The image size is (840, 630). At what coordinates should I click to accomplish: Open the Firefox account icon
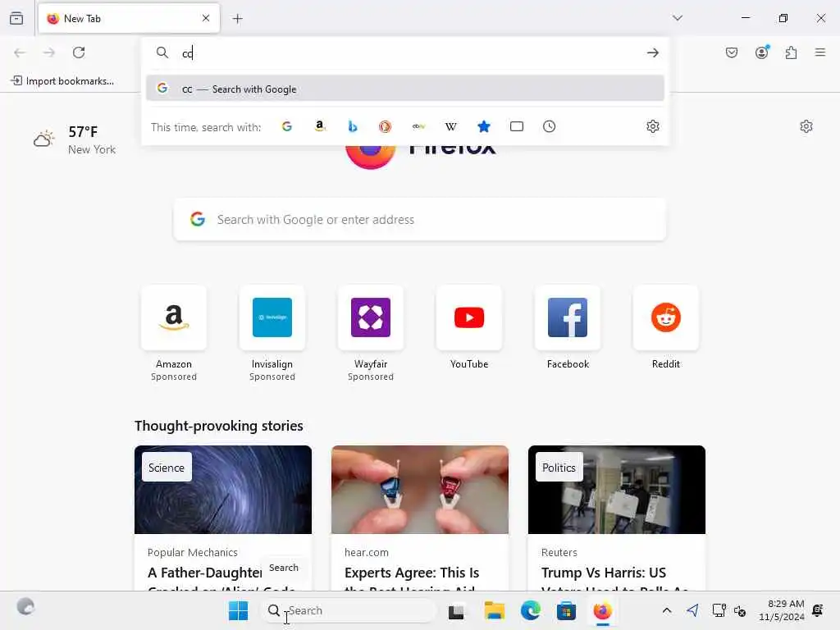(x=762, y=52)
